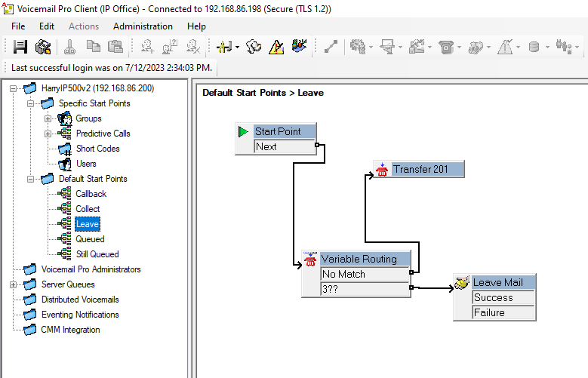The image size is (588, 378).
Task: Expand the Queue Actions dropdown arrow
Action: tap(577, 48)
